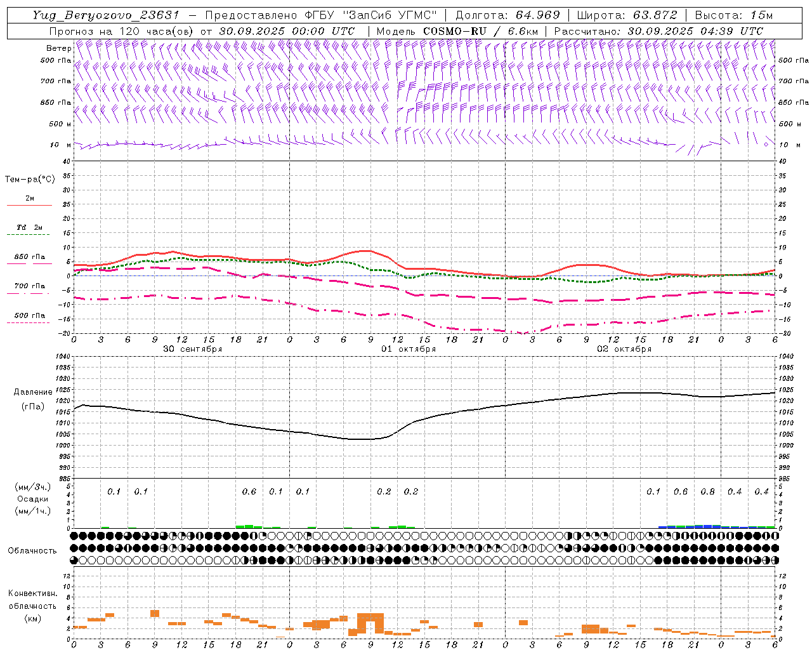Click the 'Облачность' cloud cover label
Image resolution: width=812 pixels, height=650 pixels.
point(32,551)
